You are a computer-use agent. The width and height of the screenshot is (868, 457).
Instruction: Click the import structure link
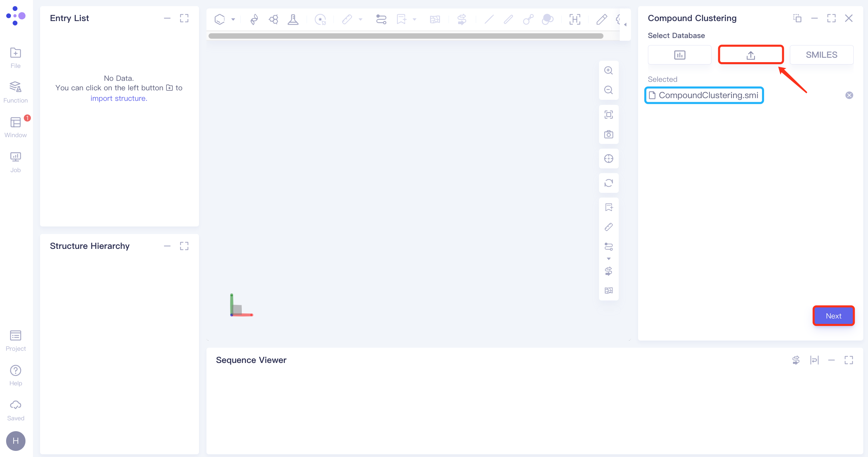[119, 98]
